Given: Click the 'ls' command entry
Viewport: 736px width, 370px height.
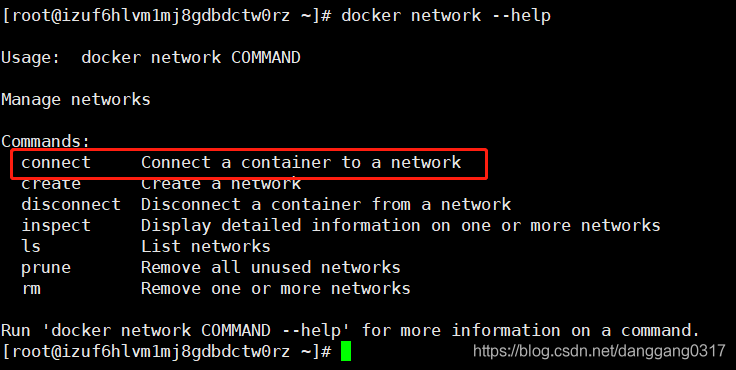Looking at the screenshot, I should (x=31, y=246).
